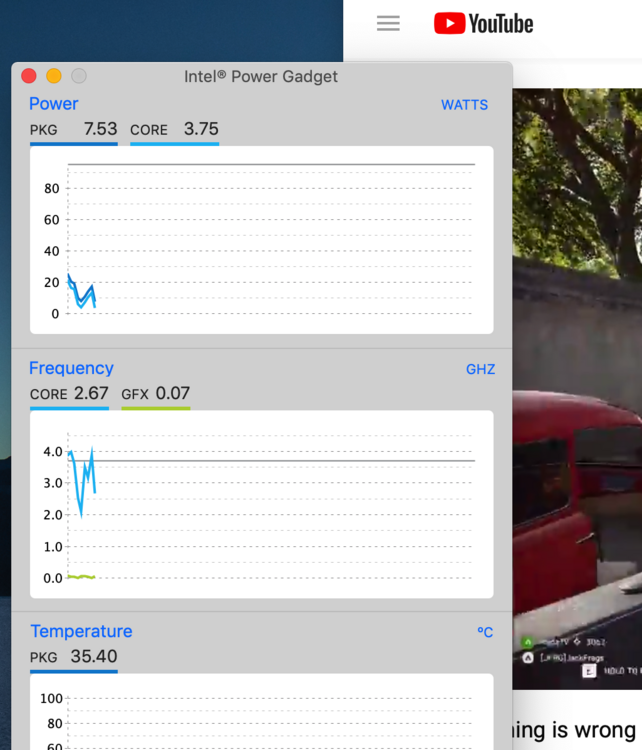The image size is (642, 750).
Task: Click the Temperature section heading
Action: 81,631
